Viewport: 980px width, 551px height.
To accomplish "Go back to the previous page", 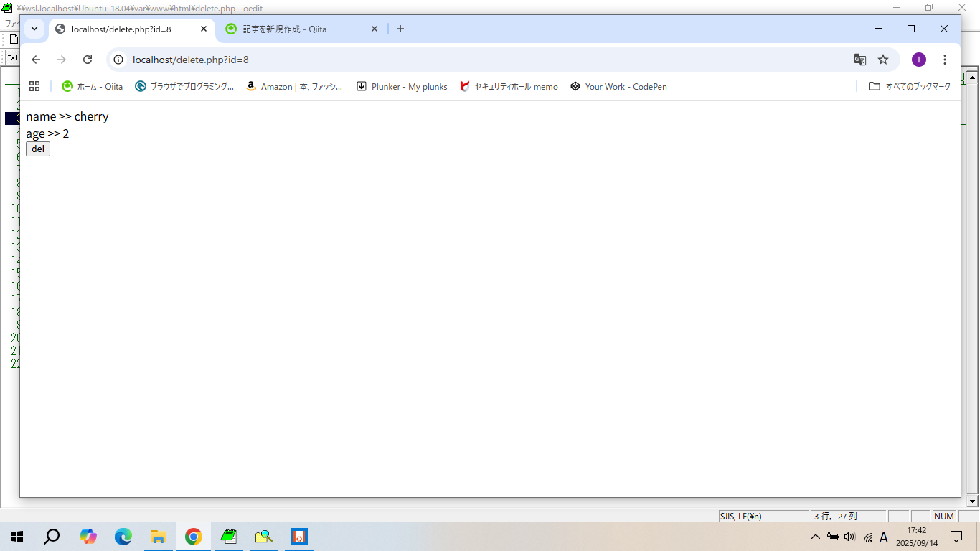I will point(36,60).
